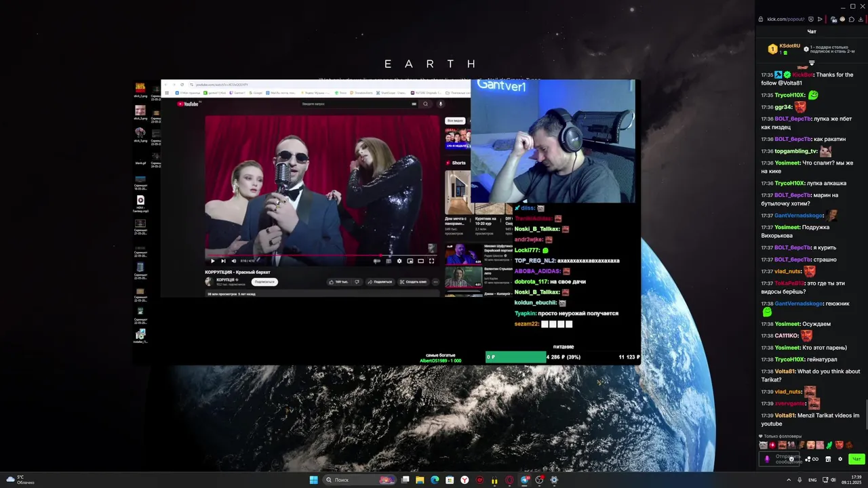Screen dimensions: 868x488
Task: Click the lock icon in address bar
Action: (761, 19)
